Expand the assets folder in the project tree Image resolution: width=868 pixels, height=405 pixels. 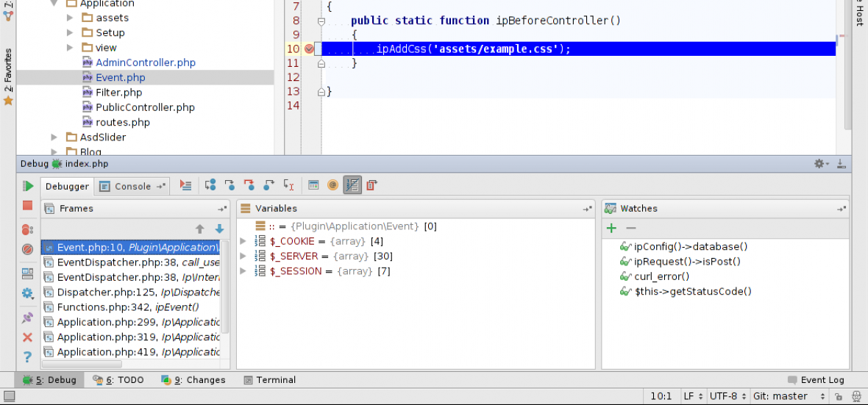tap(70, 18)
